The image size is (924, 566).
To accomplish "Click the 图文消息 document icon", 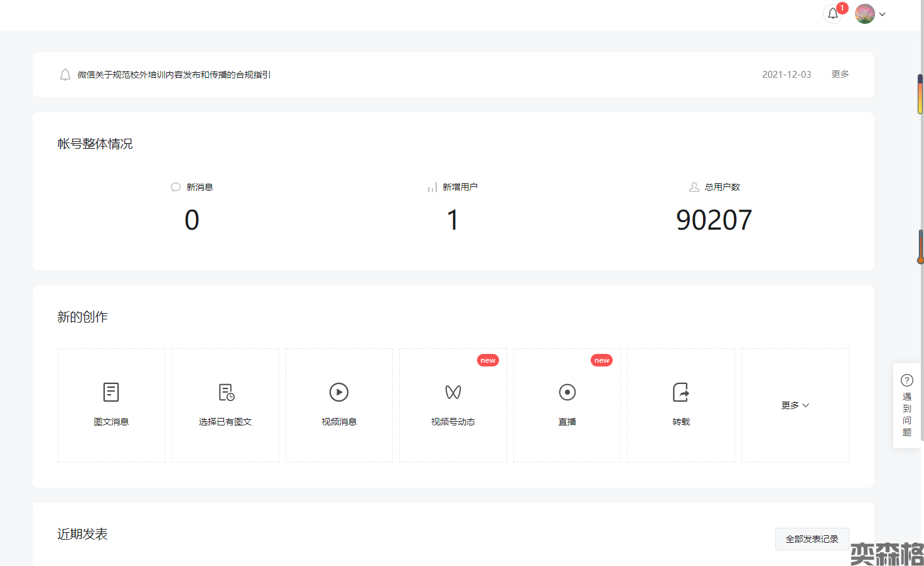I will point(111,392).
